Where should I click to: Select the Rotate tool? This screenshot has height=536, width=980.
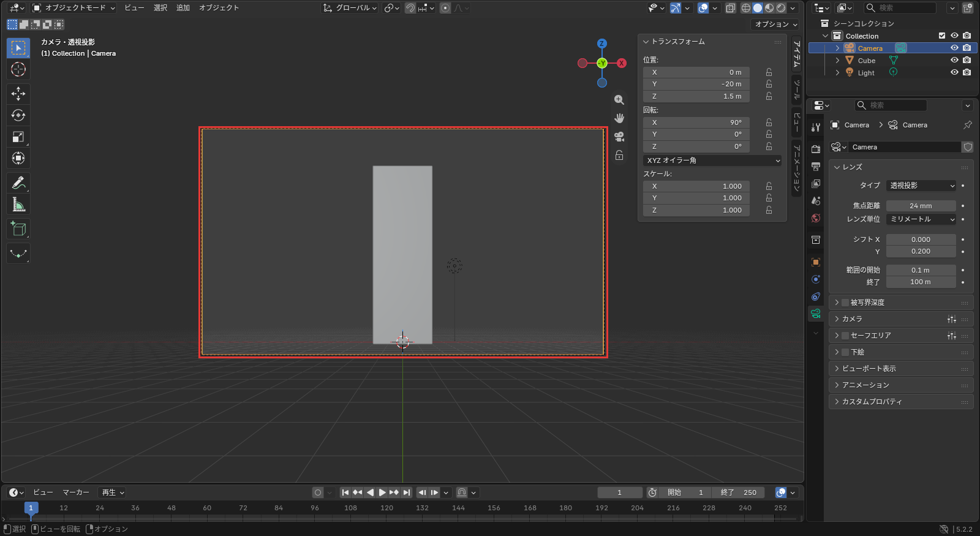(x=18, y=115)
